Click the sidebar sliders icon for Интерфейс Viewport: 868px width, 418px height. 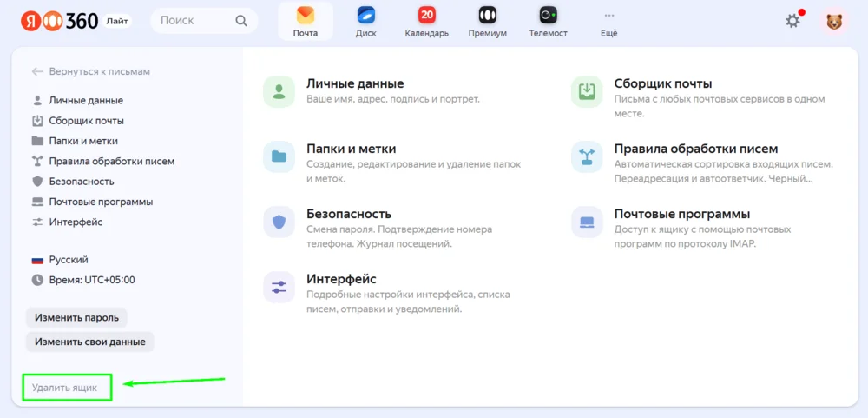tap(37, 222)
